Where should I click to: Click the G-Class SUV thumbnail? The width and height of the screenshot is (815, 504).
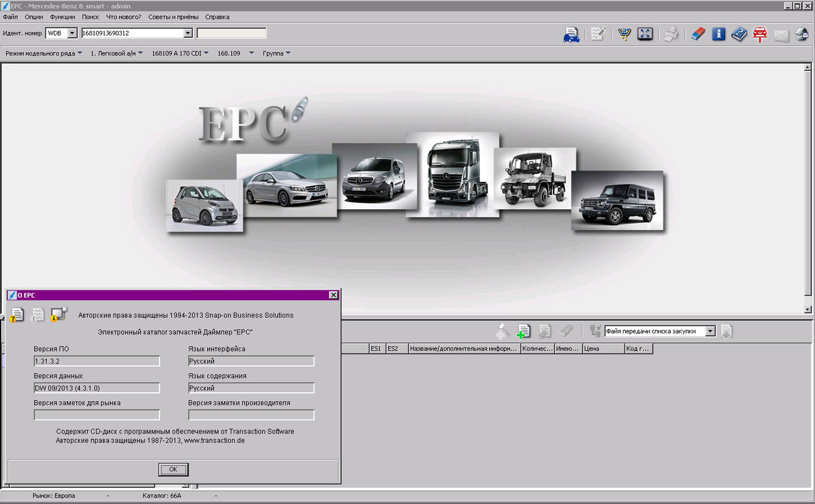point(617,201)
